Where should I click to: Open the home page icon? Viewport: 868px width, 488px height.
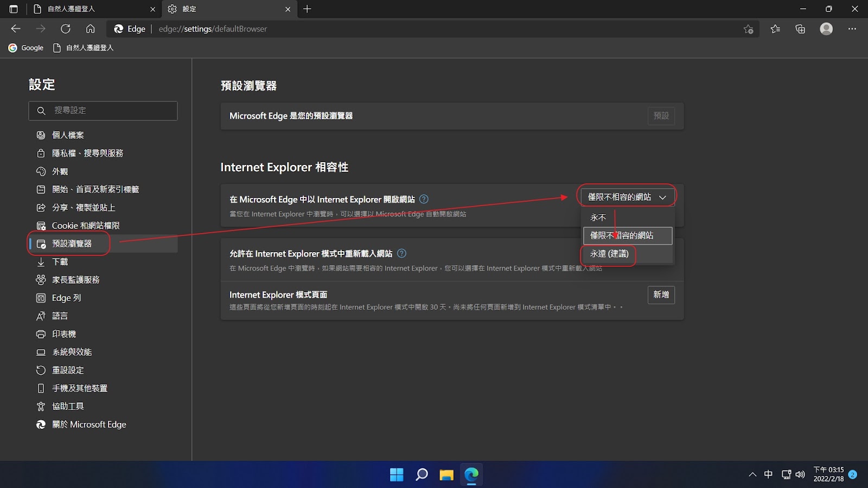[91, 29]
